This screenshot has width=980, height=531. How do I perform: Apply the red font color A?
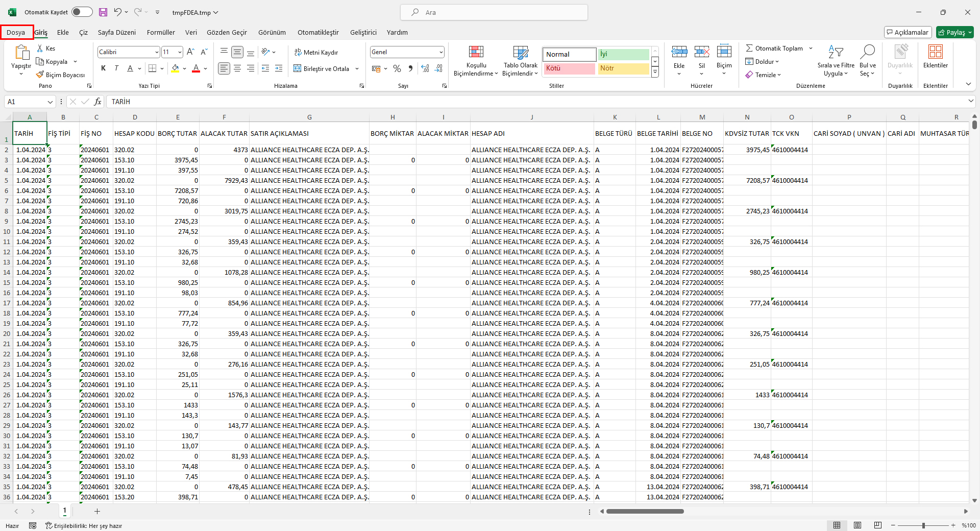click(x=196, y=68)
